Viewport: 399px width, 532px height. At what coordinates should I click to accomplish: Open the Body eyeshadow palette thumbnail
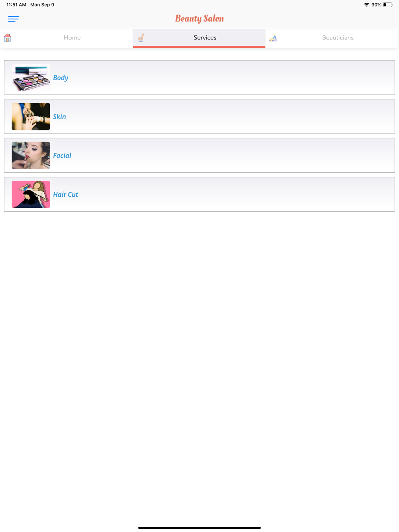tap(31, 78)
